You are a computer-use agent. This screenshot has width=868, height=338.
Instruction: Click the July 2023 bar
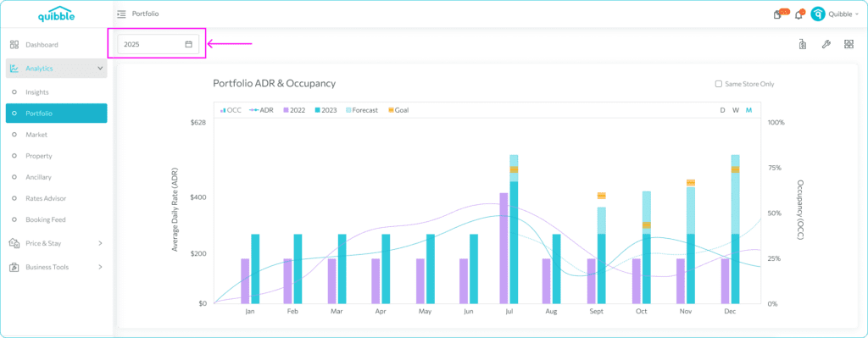514,242
